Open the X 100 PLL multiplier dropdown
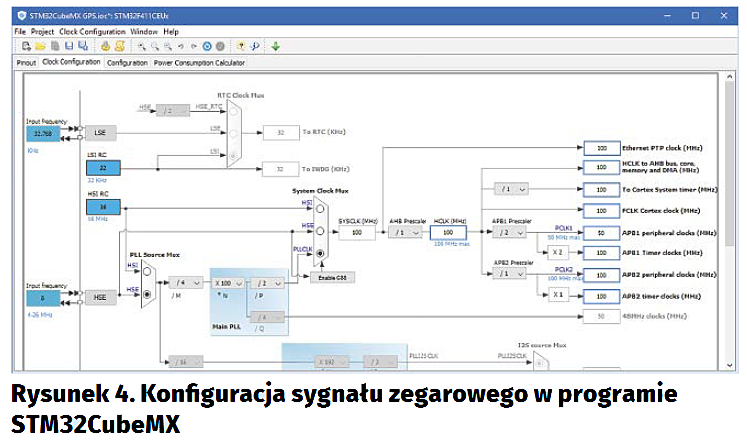The height and width of the screenshot is (447, 747). coord(227,283)
